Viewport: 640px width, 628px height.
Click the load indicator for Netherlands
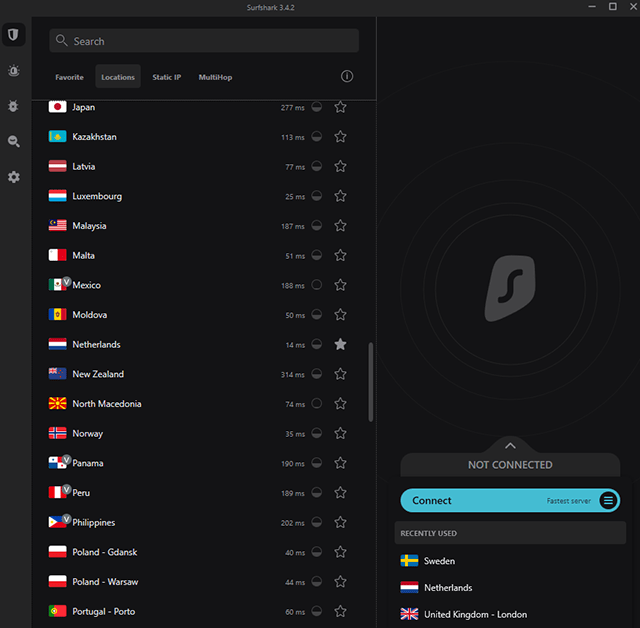click(x=316, y=344)
